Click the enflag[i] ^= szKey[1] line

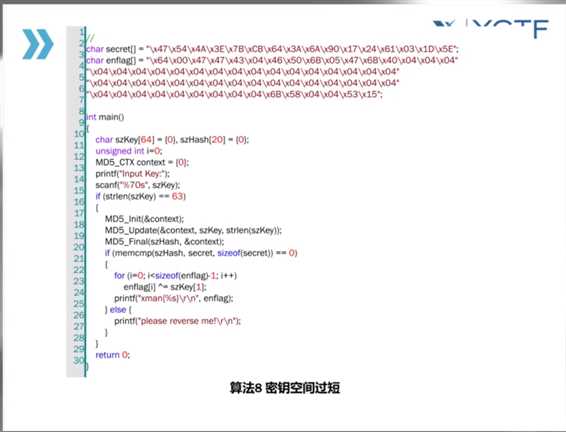click(x=165, y=287)
